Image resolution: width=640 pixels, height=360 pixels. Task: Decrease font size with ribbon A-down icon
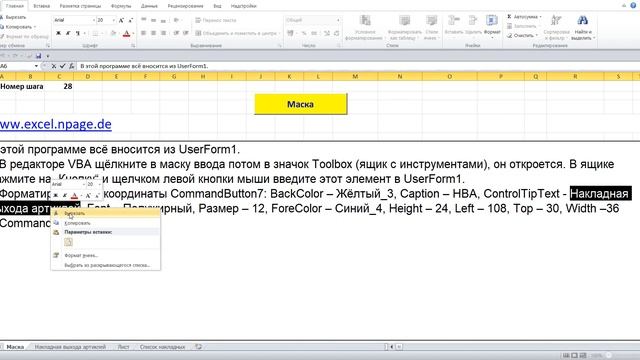[x=131, y=20]
